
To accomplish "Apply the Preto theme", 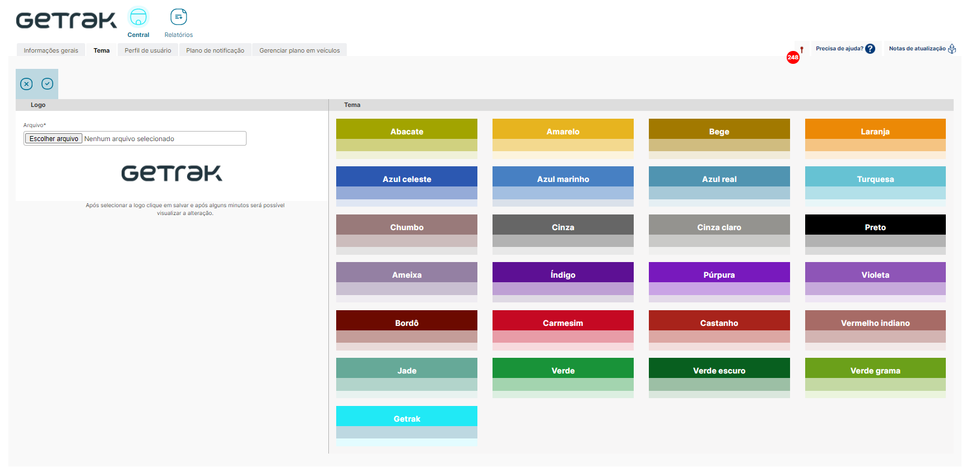I will pyautogui.click(x=875, y=235).
